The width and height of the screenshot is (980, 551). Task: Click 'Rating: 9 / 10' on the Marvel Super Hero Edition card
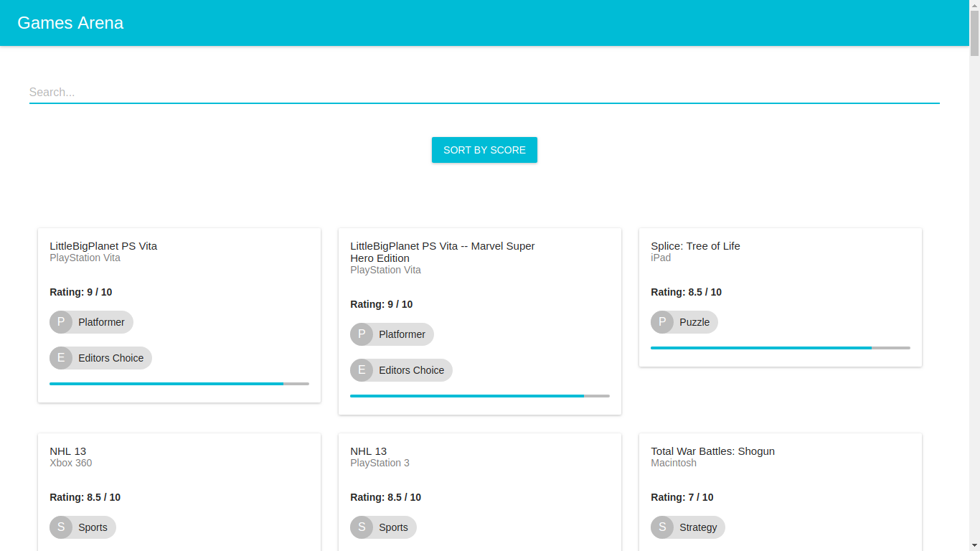[382, 304]
